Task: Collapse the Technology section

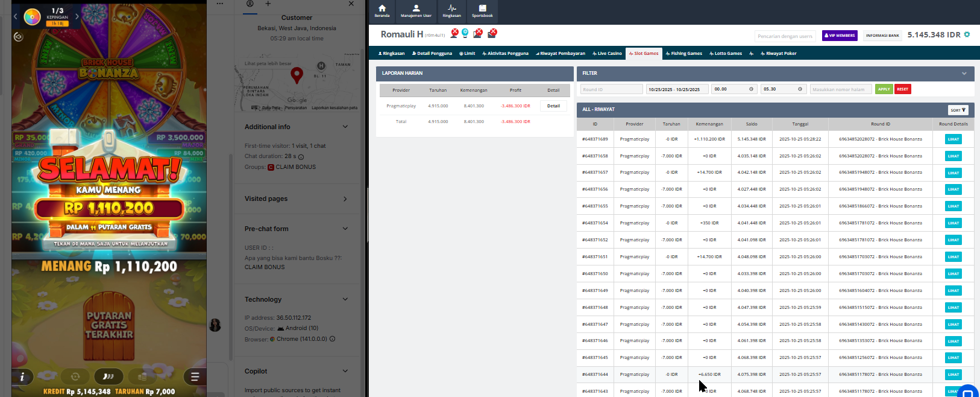Action: (345, 299)
